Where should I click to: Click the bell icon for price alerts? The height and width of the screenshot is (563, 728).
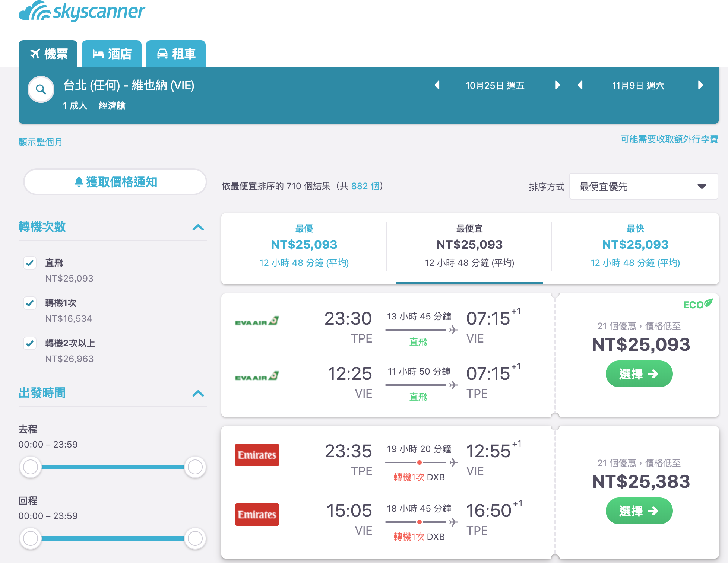coord(79,182)
